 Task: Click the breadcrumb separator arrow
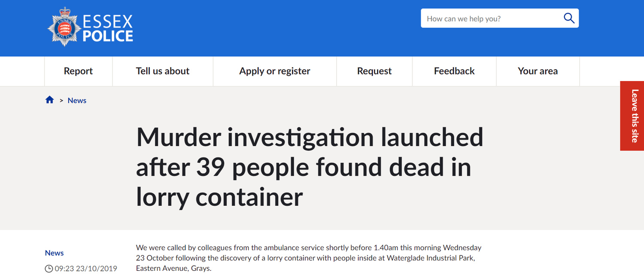pos(61,100)
